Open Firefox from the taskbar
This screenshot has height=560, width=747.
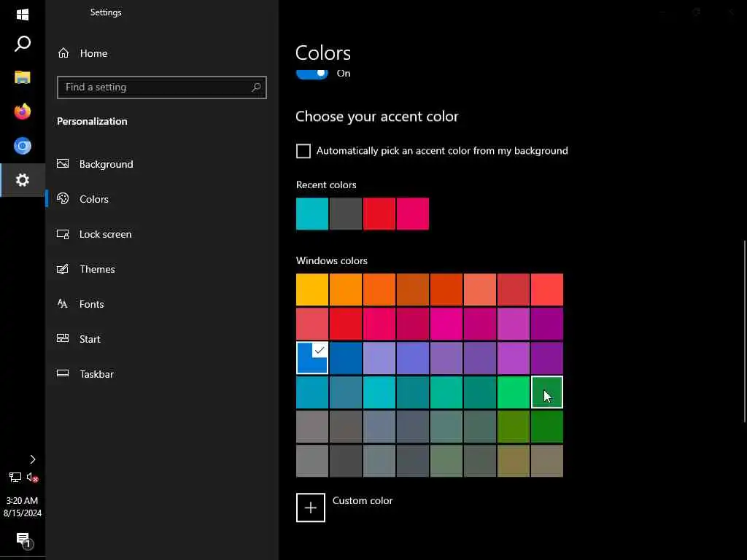(x=23, y=112)
